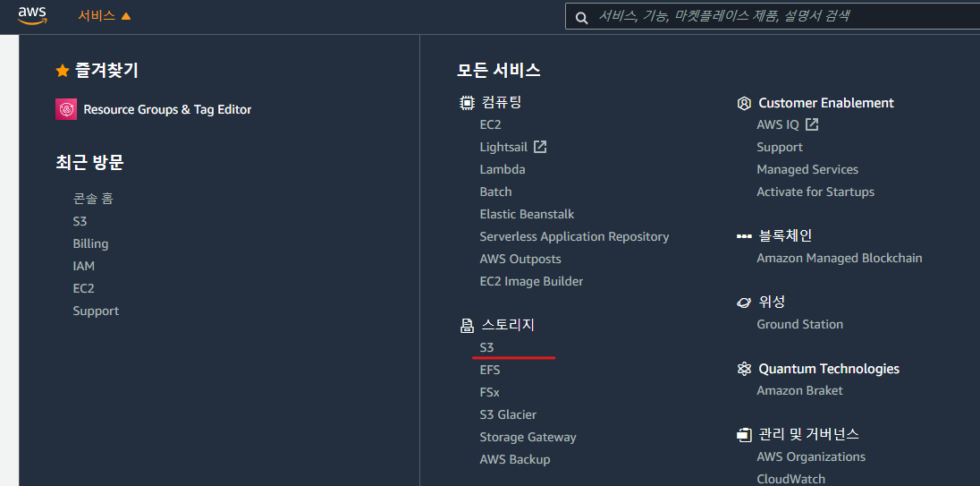Click the 스토리지 category heading text

pos(508,325)
